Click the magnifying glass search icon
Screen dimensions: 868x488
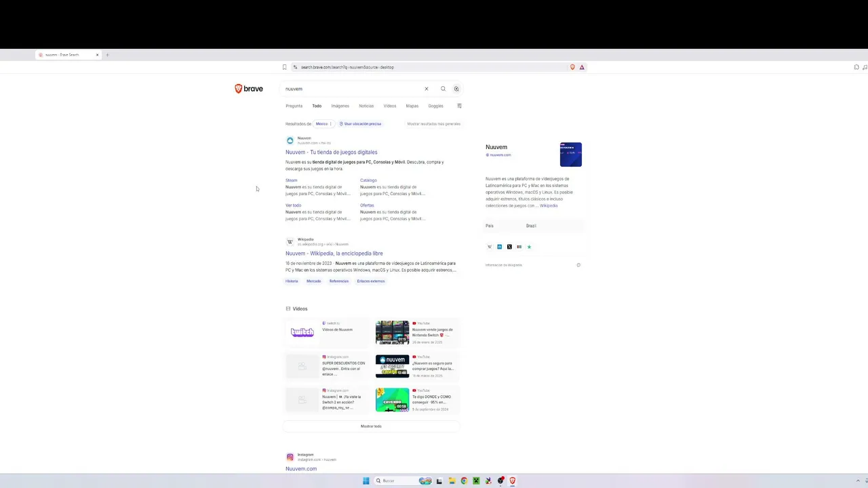443,89
